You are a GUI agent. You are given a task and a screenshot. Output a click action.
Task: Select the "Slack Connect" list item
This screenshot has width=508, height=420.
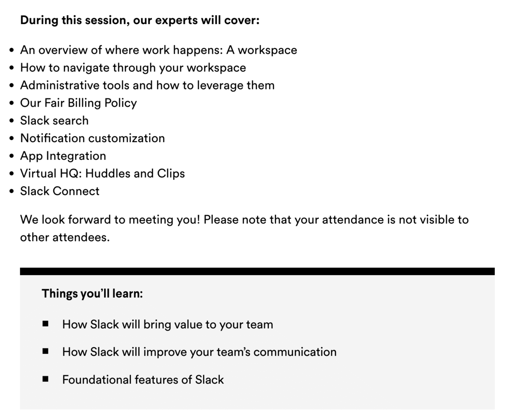[x=60, y=191]
